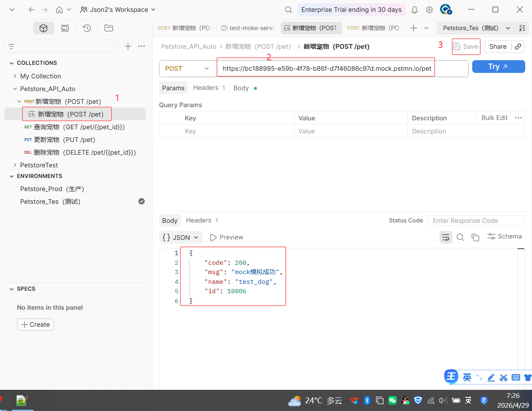532x411 pixels.
Task: Open the Mock servers sidebar icon
Action: [x=65, y=28]
